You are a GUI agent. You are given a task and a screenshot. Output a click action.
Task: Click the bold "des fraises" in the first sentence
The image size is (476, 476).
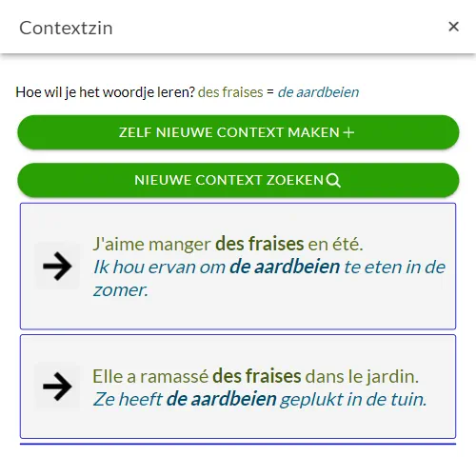click(x=259, y=244)
